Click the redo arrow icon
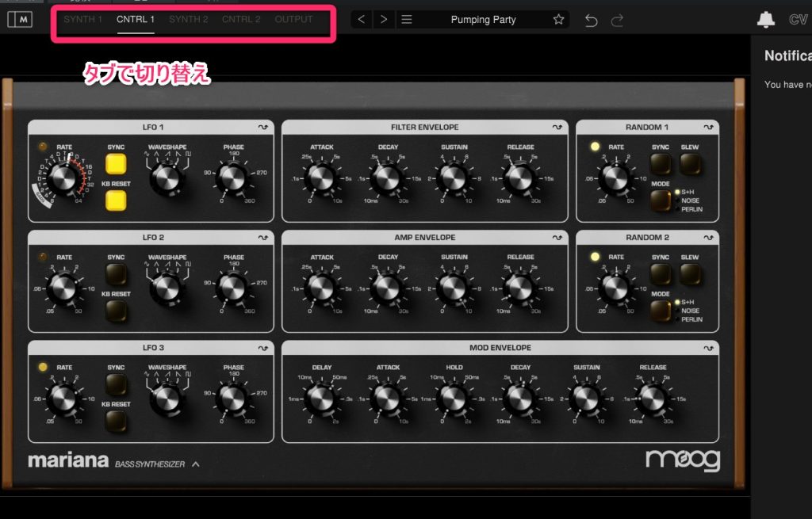 pyautogui.click(x=617, y=20)
